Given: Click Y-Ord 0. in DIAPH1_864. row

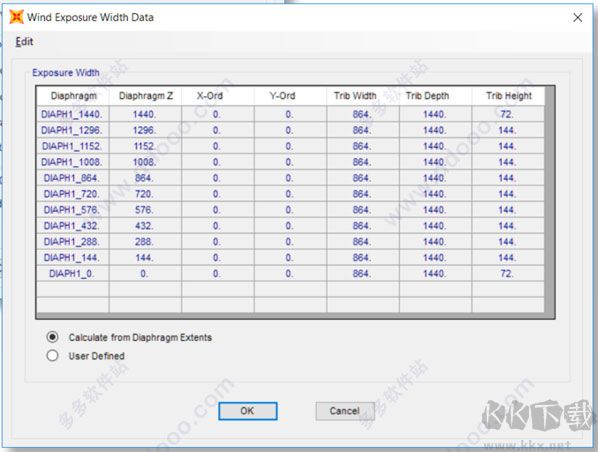Looking at the screenshot, I should tap(290, 178).
